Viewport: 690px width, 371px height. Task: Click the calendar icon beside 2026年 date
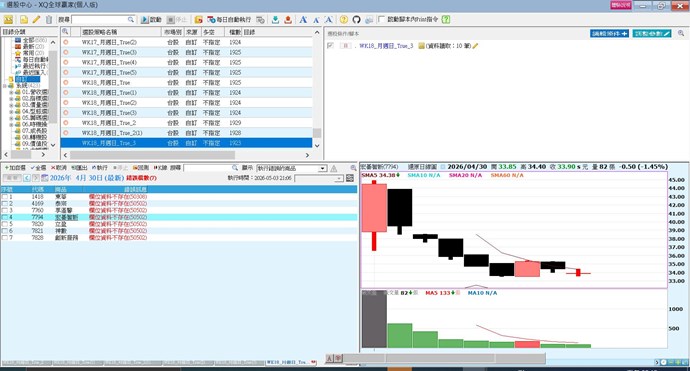click(x=44, y=178)
